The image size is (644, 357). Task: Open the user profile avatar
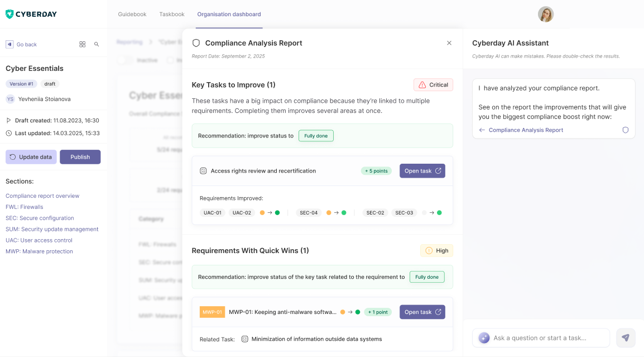[x=545, y=14]
